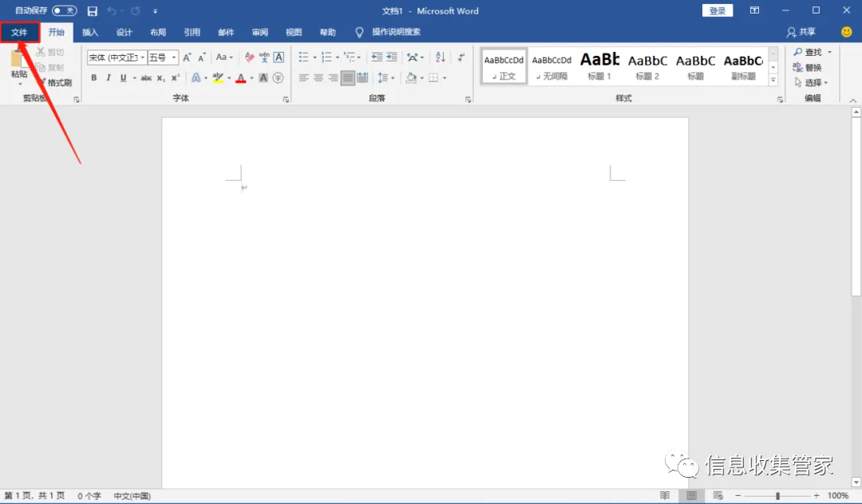Open the font size 五号 dropdown
The height and width of the screenshot is (504, 862).
click(174, 57)
